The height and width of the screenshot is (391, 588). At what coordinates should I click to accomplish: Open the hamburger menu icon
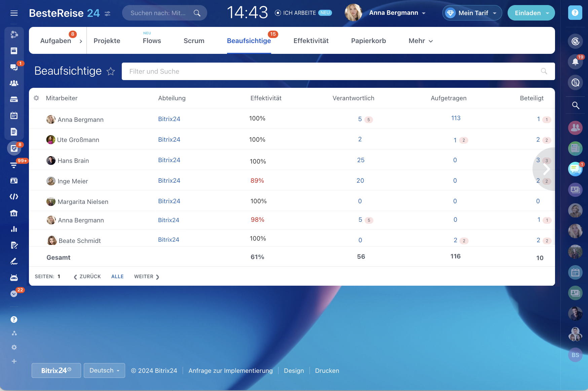(14, 13)
